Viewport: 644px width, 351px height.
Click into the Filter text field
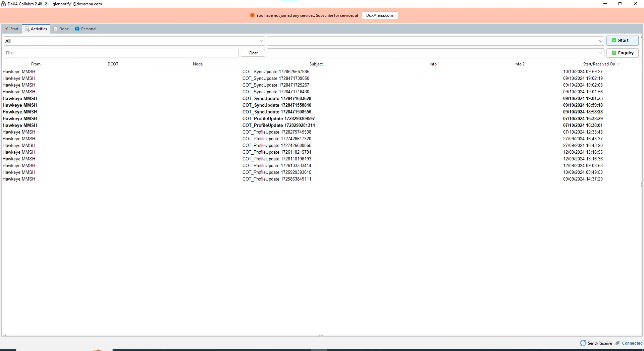tap(121, 53)
